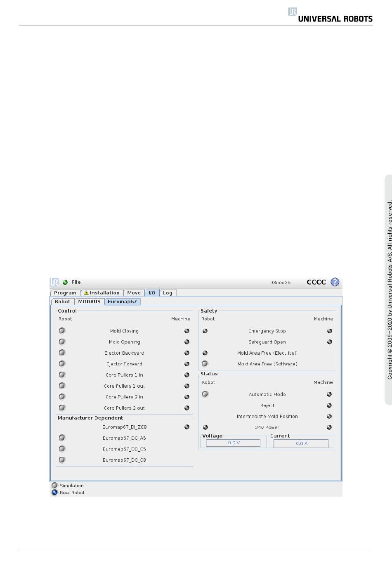392x569 pixels.
Task: Open the MODBUS sub-tab
Action: (90, 301)
